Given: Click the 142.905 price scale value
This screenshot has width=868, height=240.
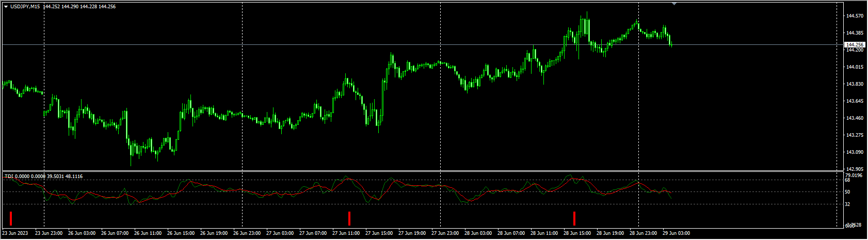Looking at the screenshot, I should (x=855, y=169).
